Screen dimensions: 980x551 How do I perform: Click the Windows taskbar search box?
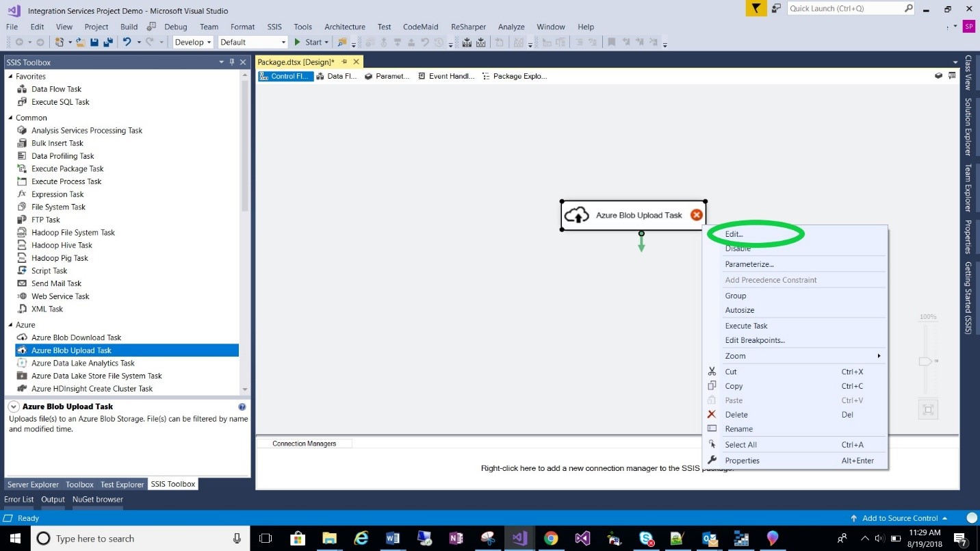pyautogui.click(x=140, y=539)
